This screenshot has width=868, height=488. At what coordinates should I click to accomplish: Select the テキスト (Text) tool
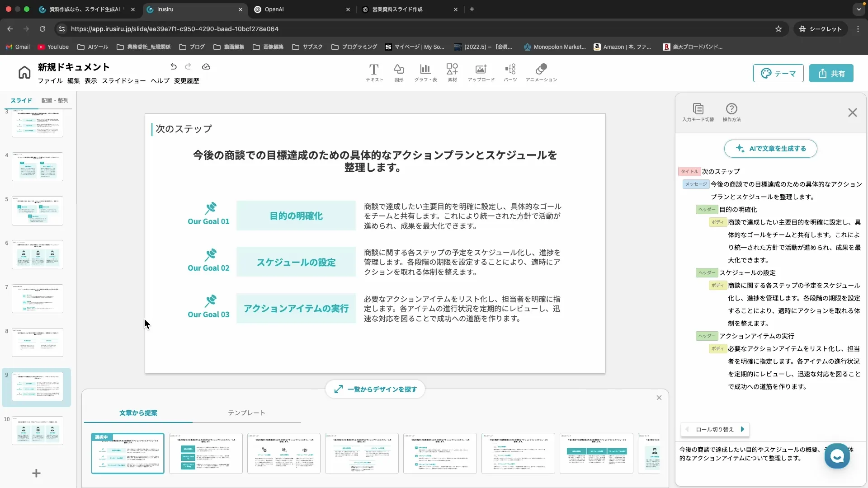click(374, 72)
